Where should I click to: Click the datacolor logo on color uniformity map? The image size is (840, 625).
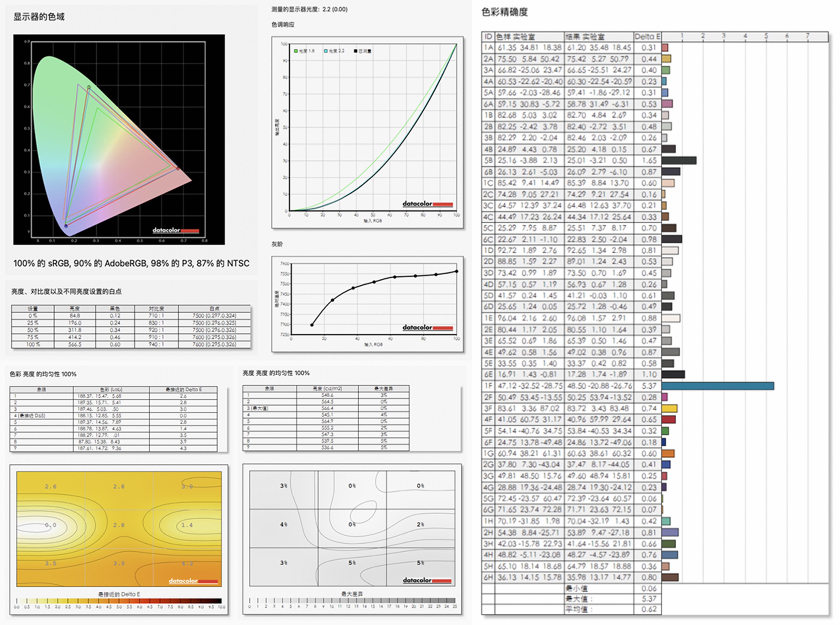pos(193,581)
